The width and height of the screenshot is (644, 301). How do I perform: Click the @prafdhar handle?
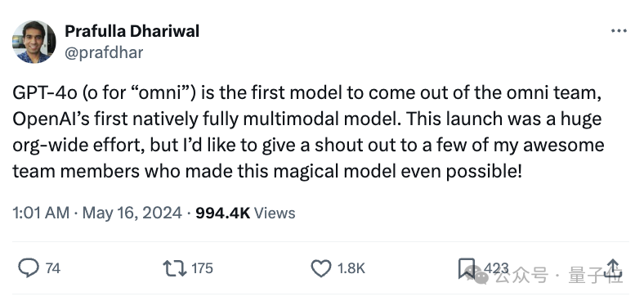click(x=104, y=52)
